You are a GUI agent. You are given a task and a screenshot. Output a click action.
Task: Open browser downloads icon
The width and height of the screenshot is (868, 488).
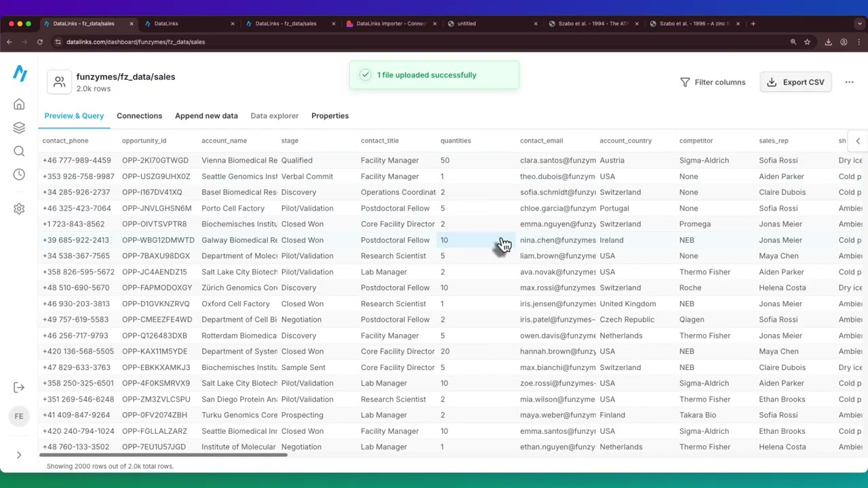pyautogui.click(x=828, y=42)
